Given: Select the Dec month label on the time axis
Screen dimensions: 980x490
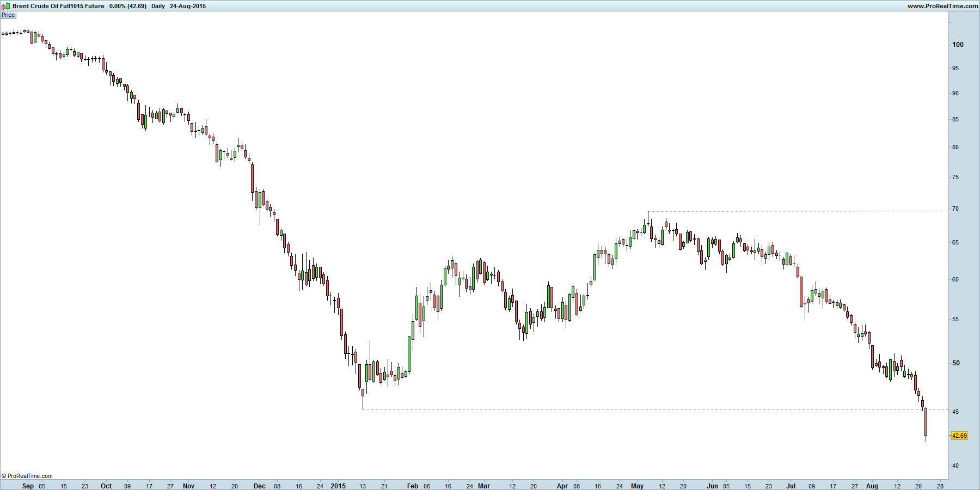Looking at the screenshot, I should (260, 486).
